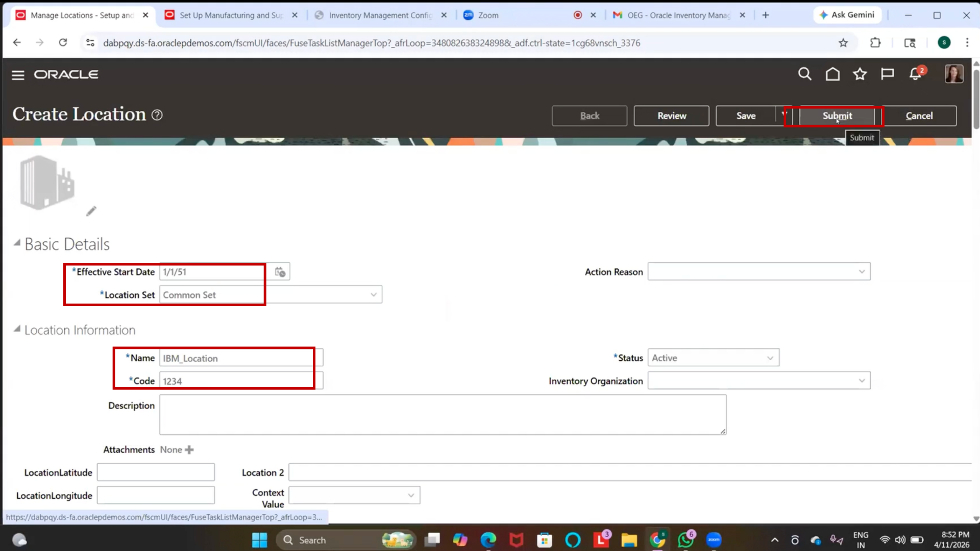Open the user profile picture menu
The image size is (980, 551).
pyautogui.click(x=953, y=74)
